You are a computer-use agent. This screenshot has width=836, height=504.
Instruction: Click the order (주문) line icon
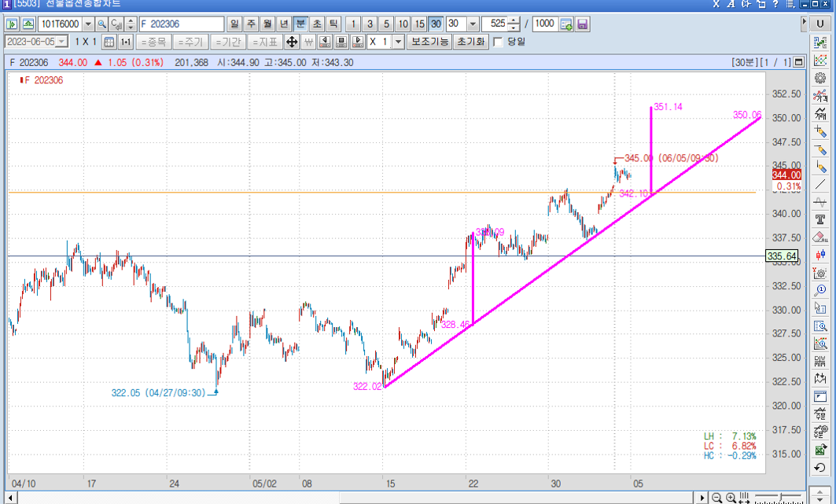(820, 414)
